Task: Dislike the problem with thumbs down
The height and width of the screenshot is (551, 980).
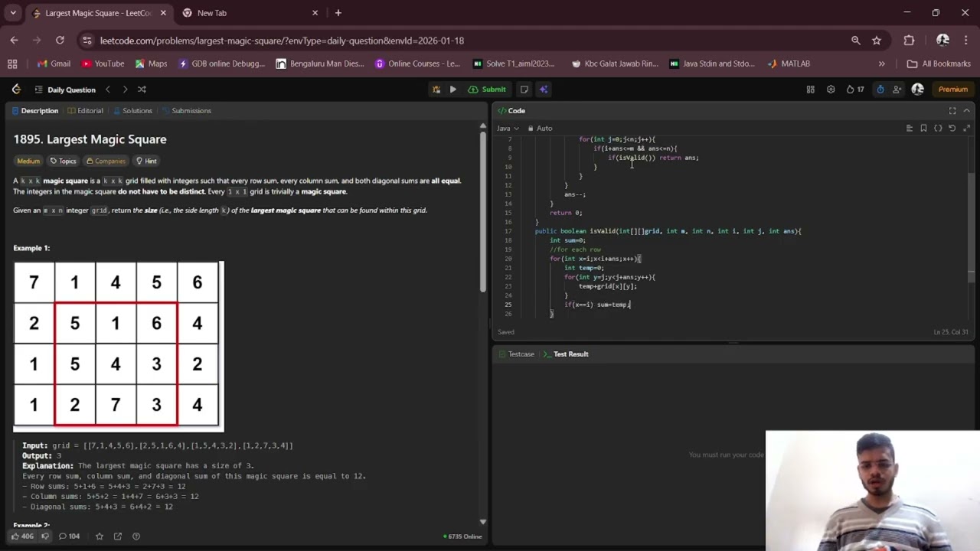Action: tap(45, 536)
